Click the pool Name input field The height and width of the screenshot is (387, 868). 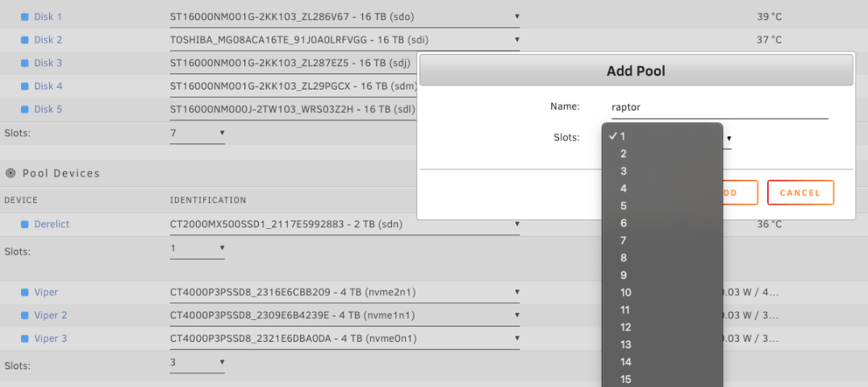[718, 107]
